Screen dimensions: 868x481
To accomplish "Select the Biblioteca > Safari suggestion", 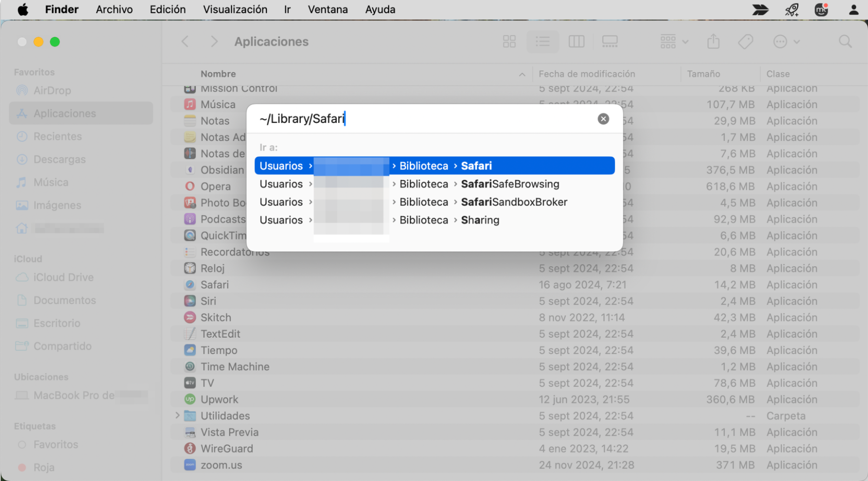I will point(435,166).
